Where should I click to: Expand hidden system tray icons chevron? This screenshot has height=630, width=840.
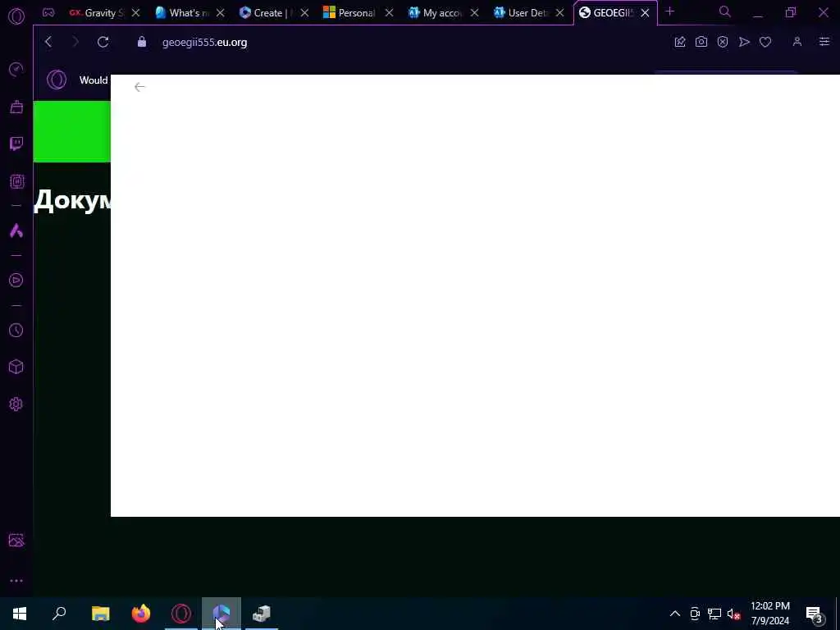[675, 614]
